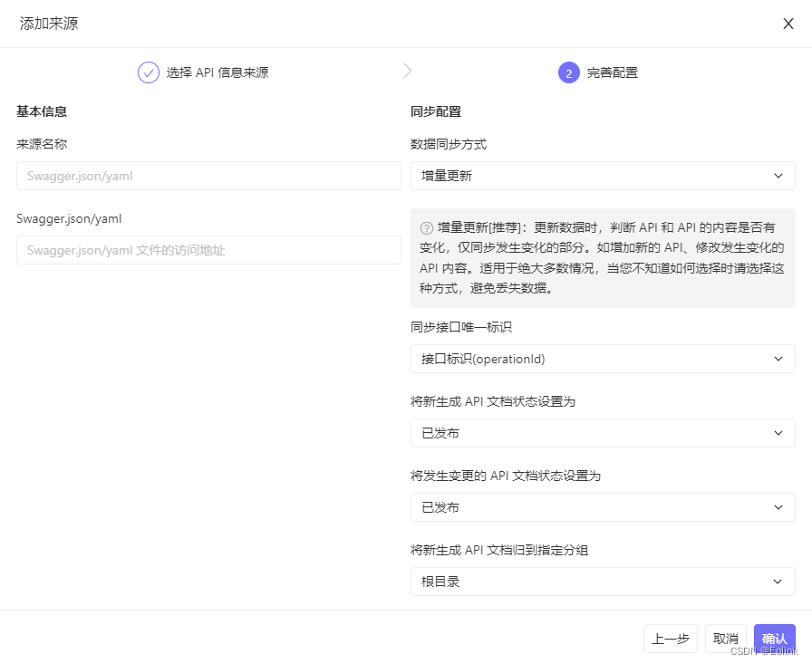Open the 根目录 group dropdown

point(603,582)
